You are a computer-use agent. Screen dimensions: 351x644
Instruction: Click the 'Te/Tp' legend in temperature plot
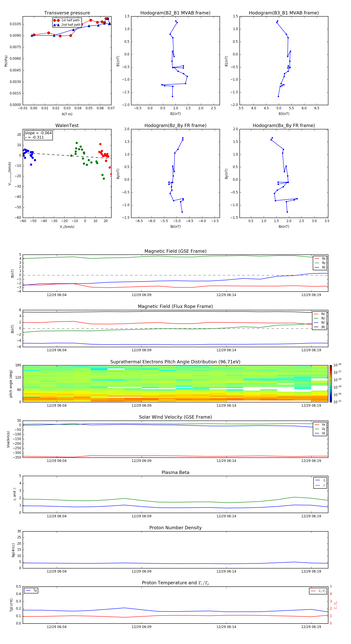tap(318, 591)
